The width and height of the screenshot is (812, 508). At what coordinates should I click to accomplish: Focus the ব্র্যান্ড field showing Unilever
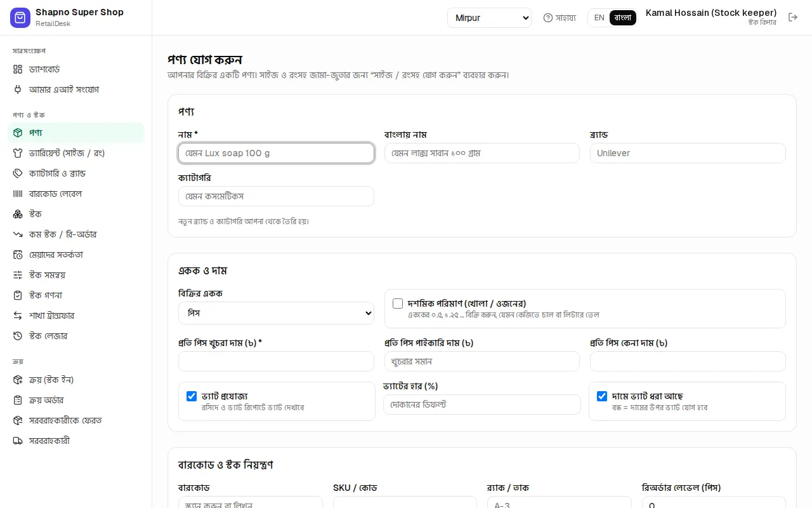(x=688, y=153)
